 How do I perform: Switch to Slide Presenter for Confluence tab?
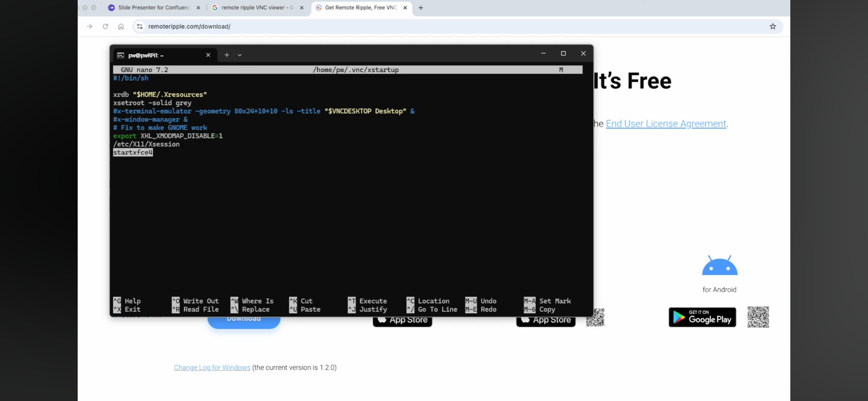153,7
